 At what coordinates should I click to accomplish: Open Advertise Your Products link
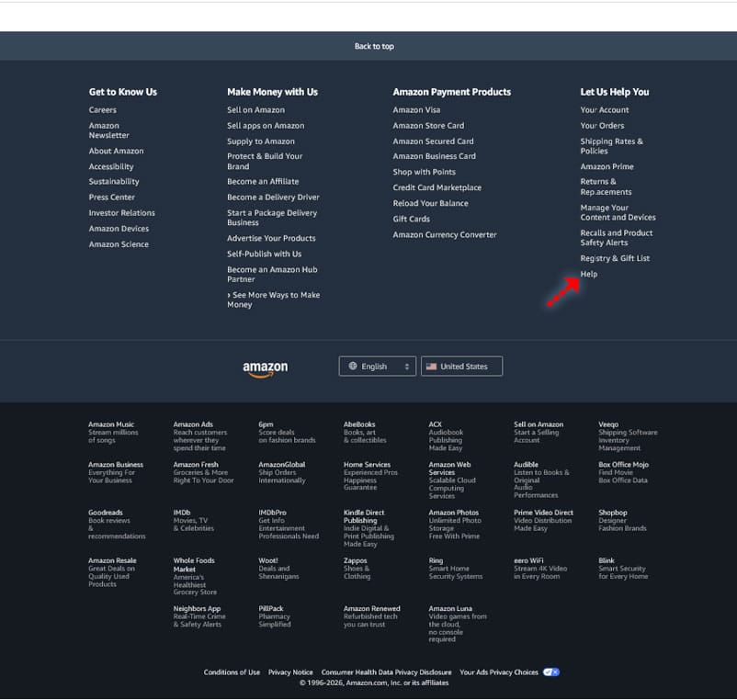271,238
